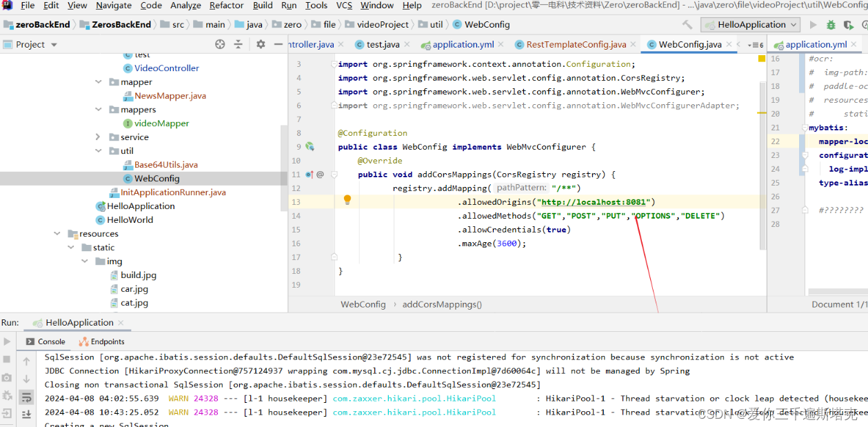Open Project panel settings gear icon
This screenshot has width=868, height=427.
pyautogui.click(x=261, y=44)
